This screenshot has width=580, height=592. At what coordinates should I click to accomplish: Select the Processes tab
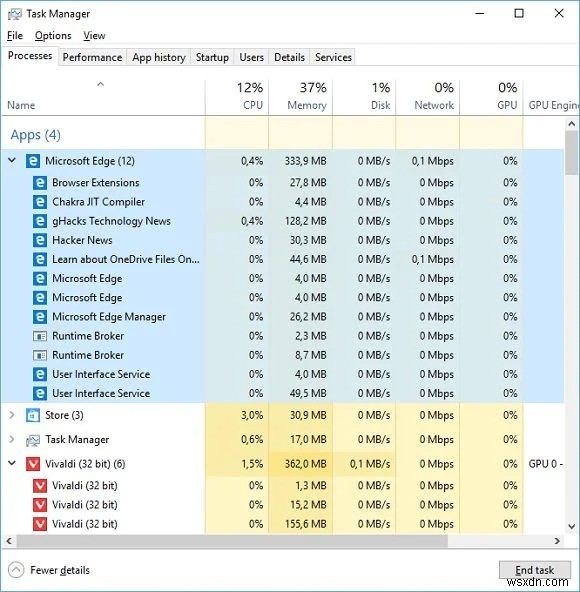[30, 56]
